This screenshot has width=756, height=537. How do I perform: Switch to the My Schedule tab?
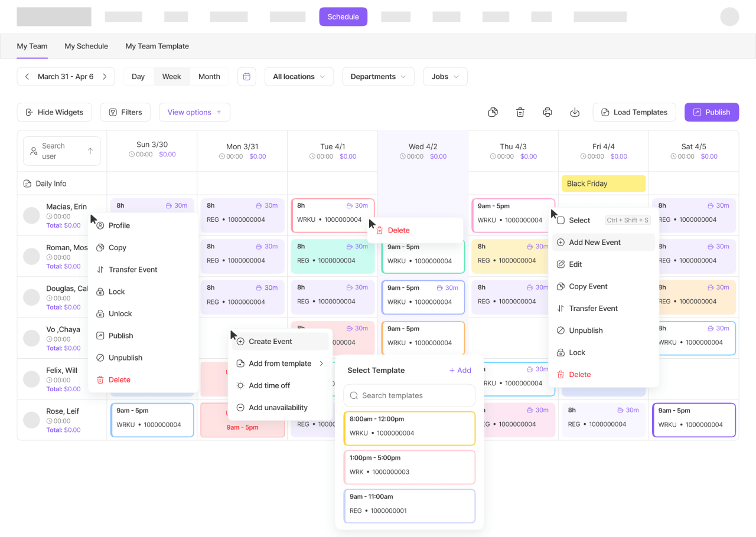point(86,46)
